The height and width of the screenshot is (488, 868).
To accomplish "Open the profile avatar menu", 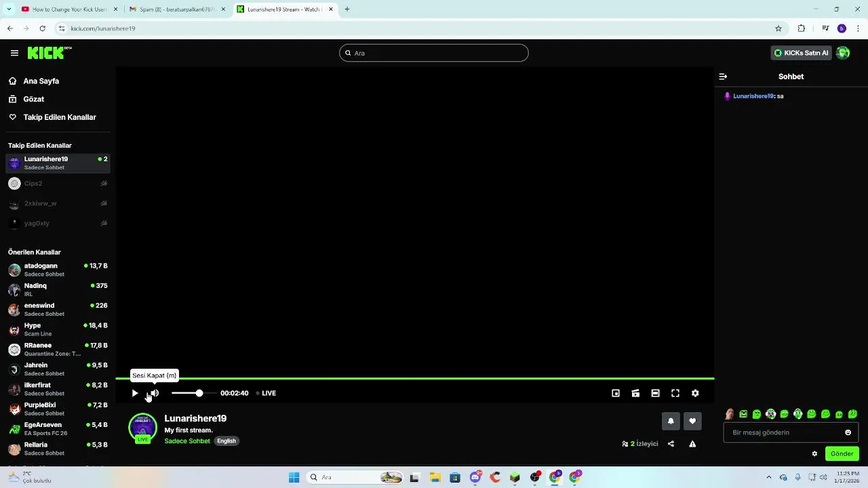I will click(843, 53).
